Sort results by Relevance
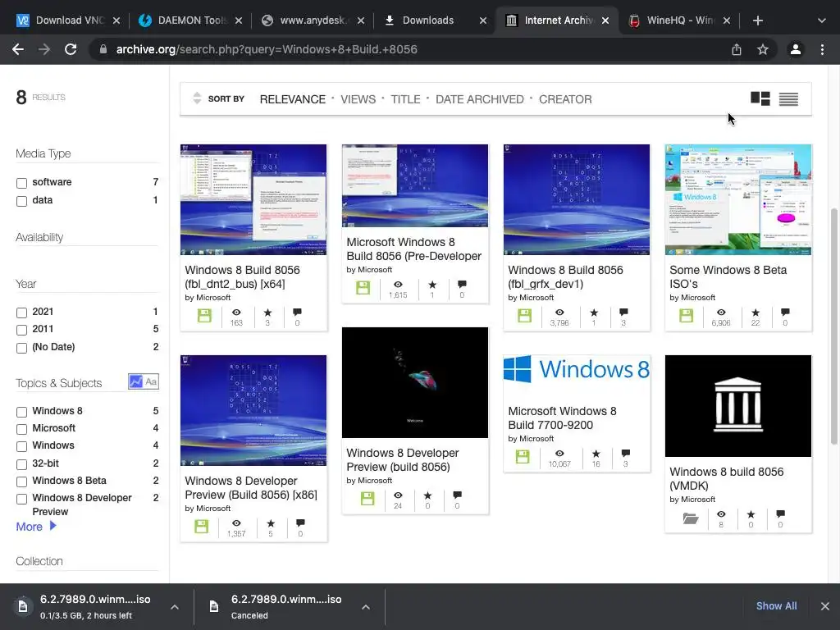The width and height of the screenshot is (840, 630). [x=293, y=99]
